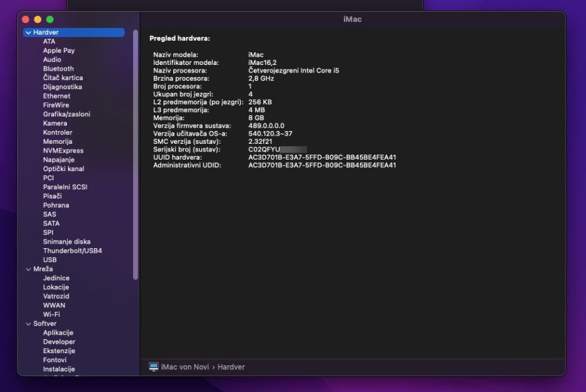
Task: Select Audio in the hardware list
Action: tap(52, 60)
